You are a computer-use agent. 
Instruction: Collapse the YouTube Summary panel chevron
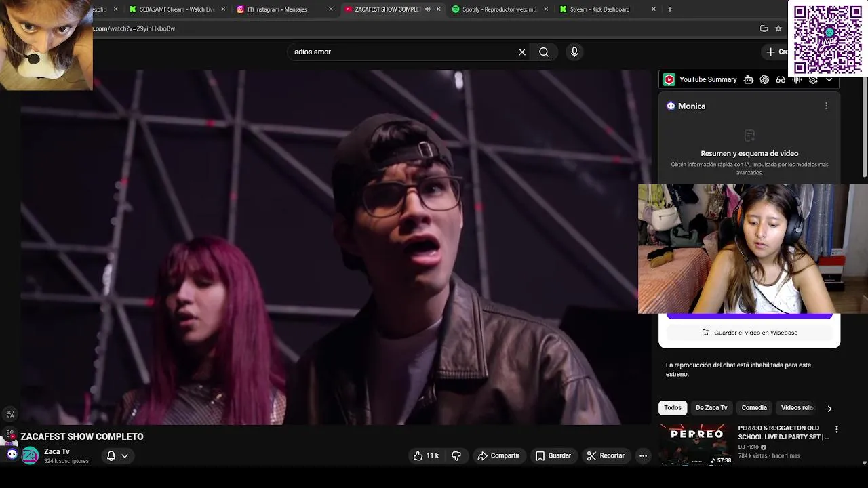click(x=829, y=79)
